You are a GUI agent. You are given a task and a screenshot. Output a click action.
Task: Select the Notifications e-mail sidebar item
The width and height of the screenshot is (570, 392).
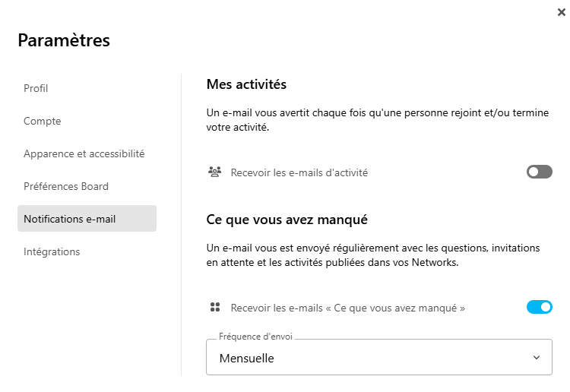tap(70, 219)
